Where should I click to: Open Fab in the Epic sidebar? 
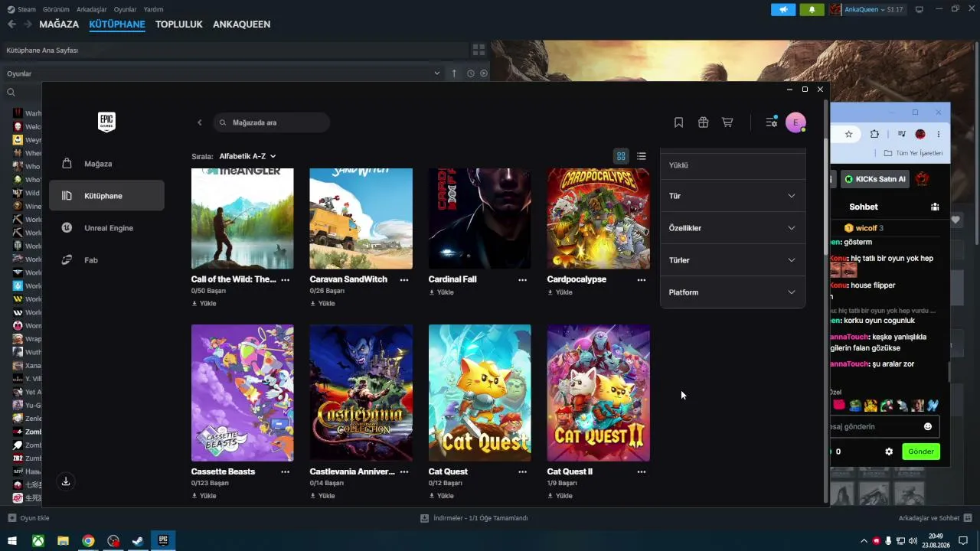[106, 260]
